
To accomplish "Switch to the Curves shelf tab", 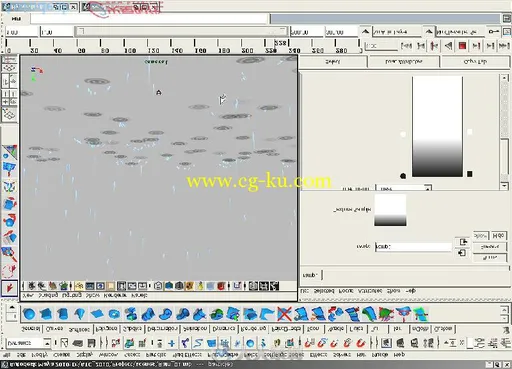I will pyautogui.click(x=54, y=329).
